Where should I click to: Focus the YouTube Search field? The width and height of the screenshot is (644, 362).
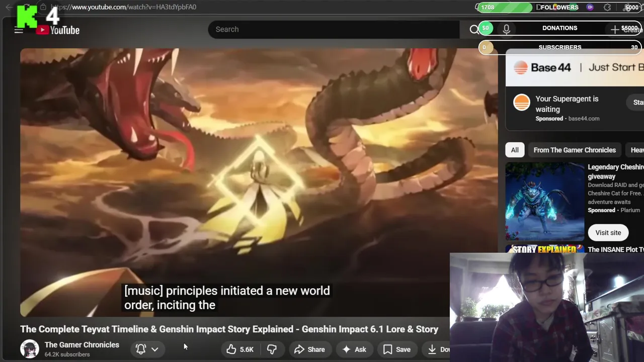334,29
